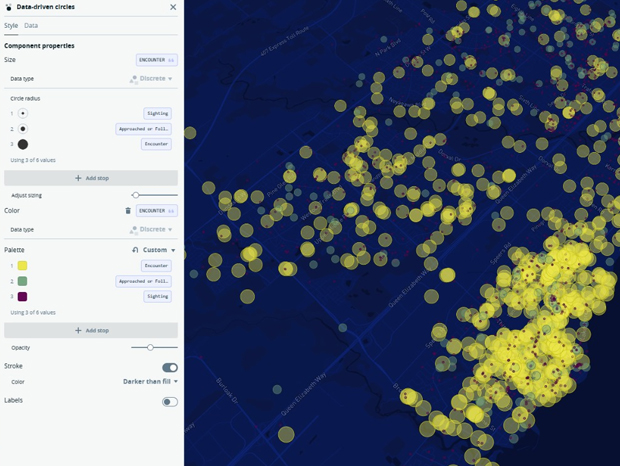
Task: Open Stroke color Darker than fill dropdown
Action: click(x=150, y=381)
